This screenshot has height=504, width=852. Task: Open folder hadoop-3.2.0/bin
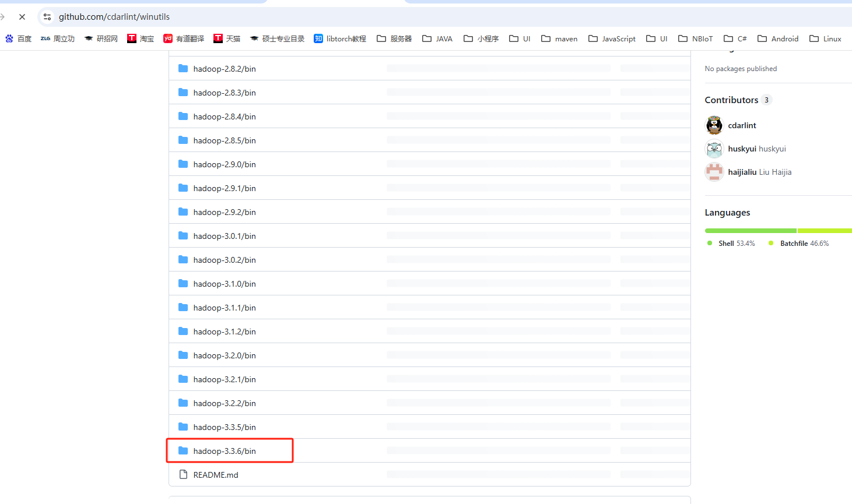tap(225, 355)
